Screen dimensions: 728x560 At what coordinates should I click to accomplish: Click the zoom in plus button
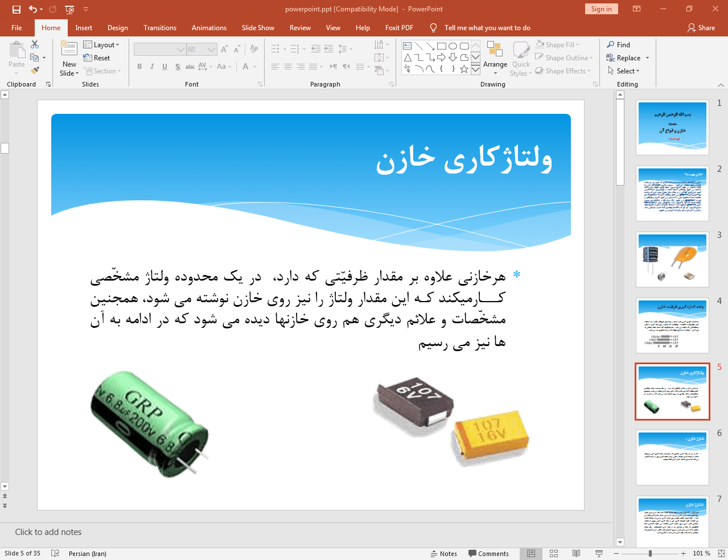coord(683,553)
